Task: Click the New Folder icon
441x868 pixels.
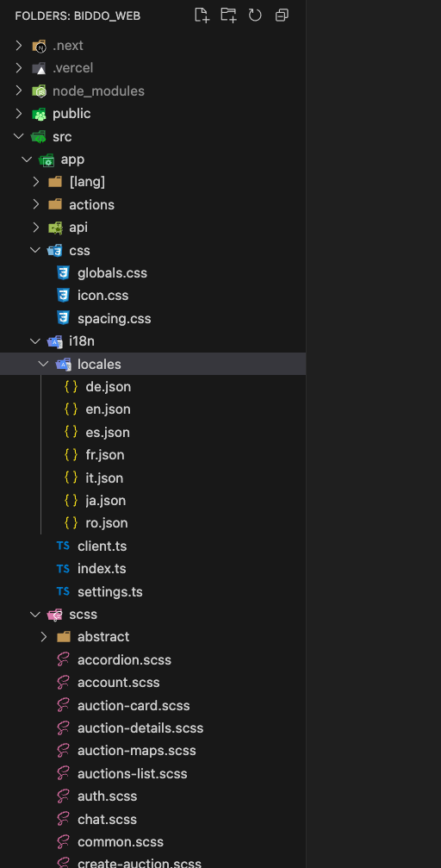Action: (x=228, y=16)
